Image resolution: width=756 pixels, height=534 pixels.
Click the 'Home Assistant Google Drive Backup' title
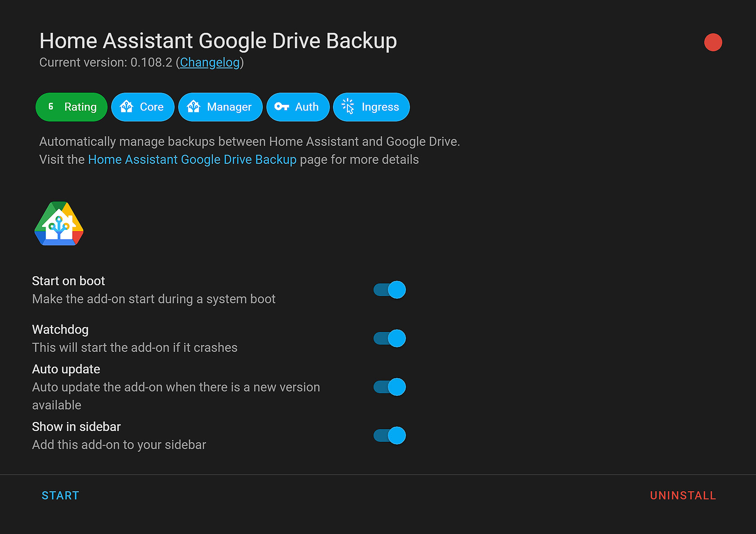point(218,41)
